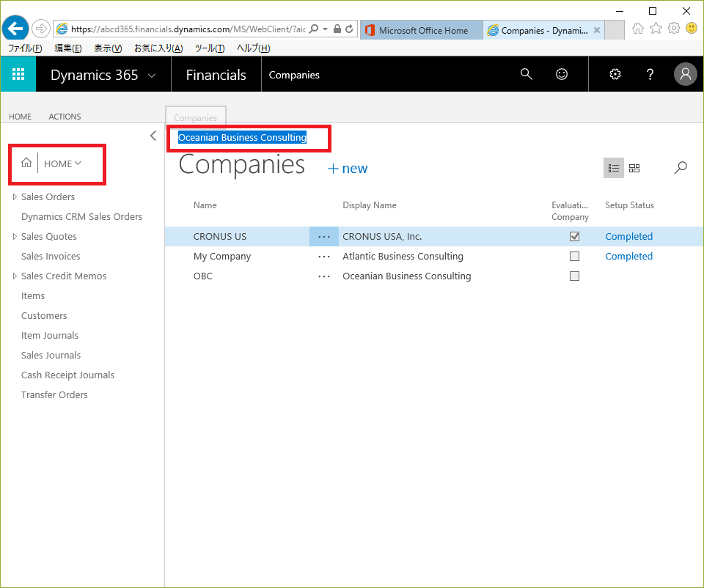Open Customers in navigation pane

pos(44,315)
